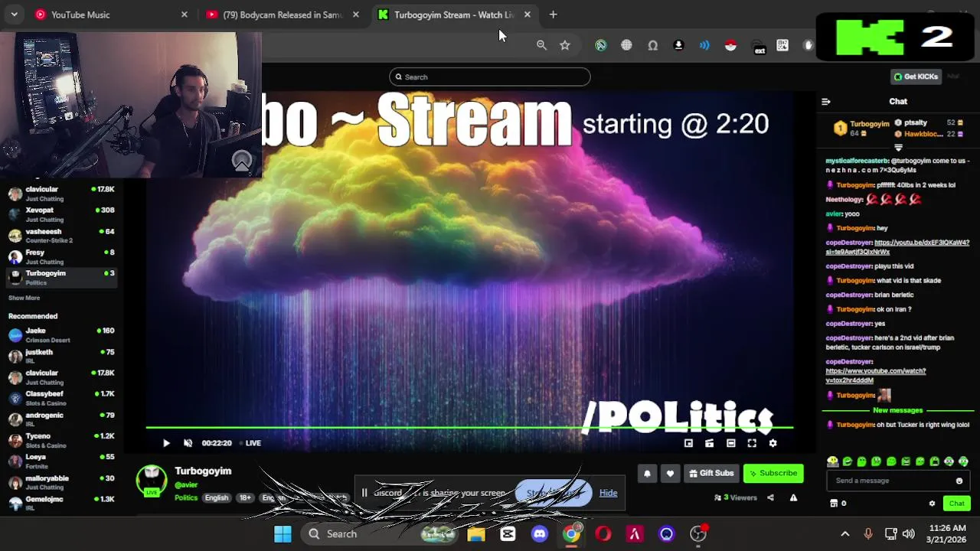Click the blue sound waves extension icon
The image size is (980, 551).
tap(704, 45)
